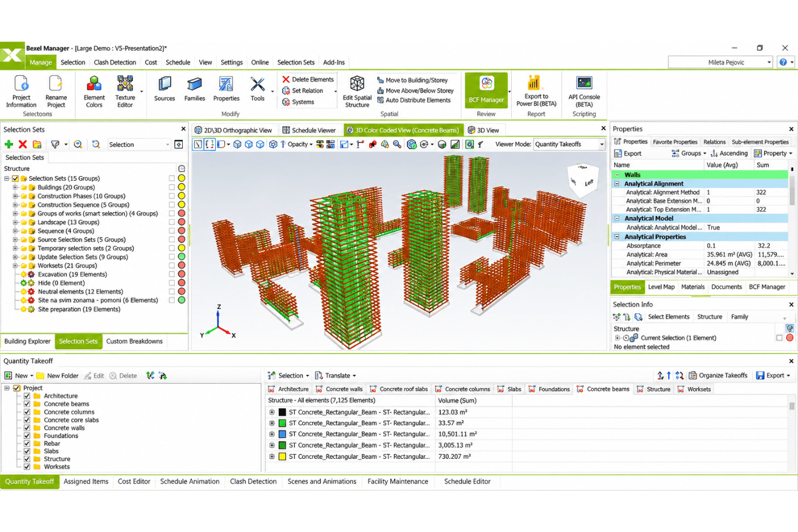Screen dimensions: 798x532
Task: Open the Tools ribbon icon
Action: [x=258, y=89]
